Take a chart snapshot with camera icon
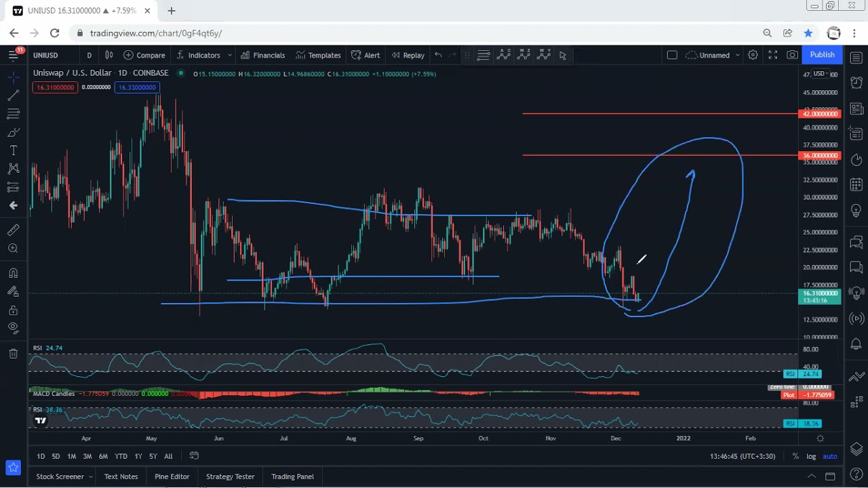This screenshot has width=868, height=488. pos(792,55)
